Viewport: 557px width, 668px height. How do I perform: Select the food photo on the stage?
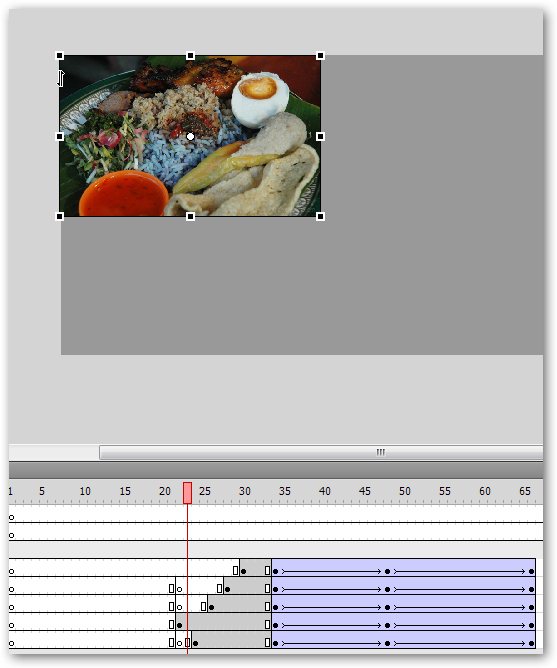tap(190, 136)
